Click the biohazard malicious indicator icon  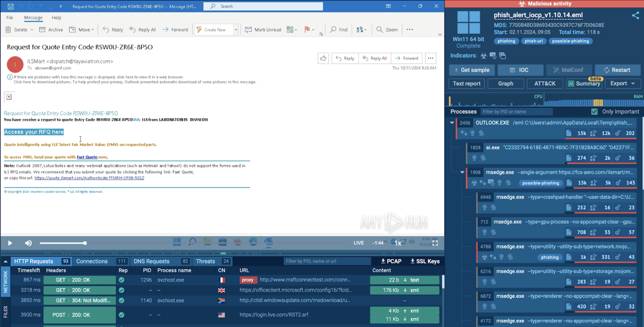(x=483, y=55)
